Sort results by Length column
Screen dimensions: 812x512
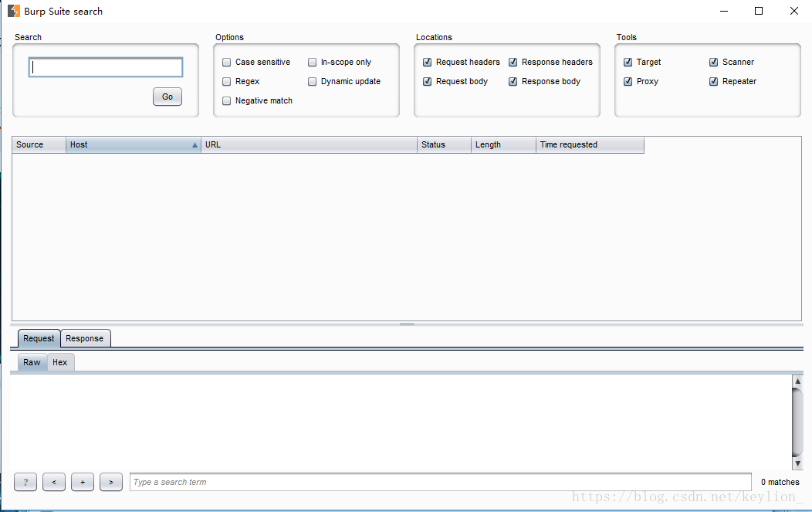tap(503, 144)
